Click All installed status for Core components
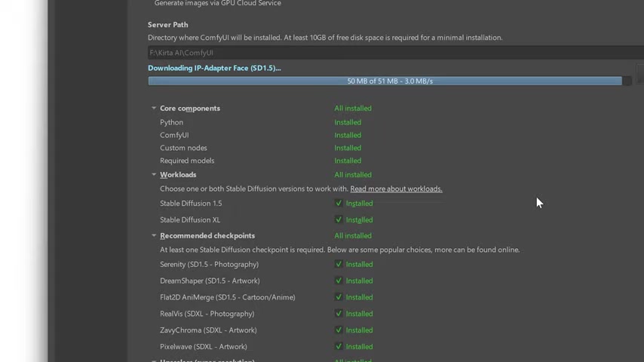The image size is (644, 362). (353, 108)
